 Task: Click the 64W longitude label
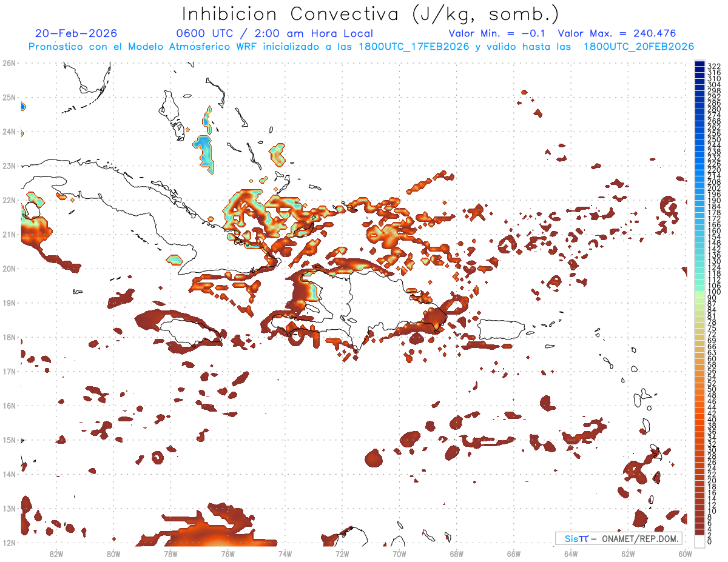click(571, 554)
